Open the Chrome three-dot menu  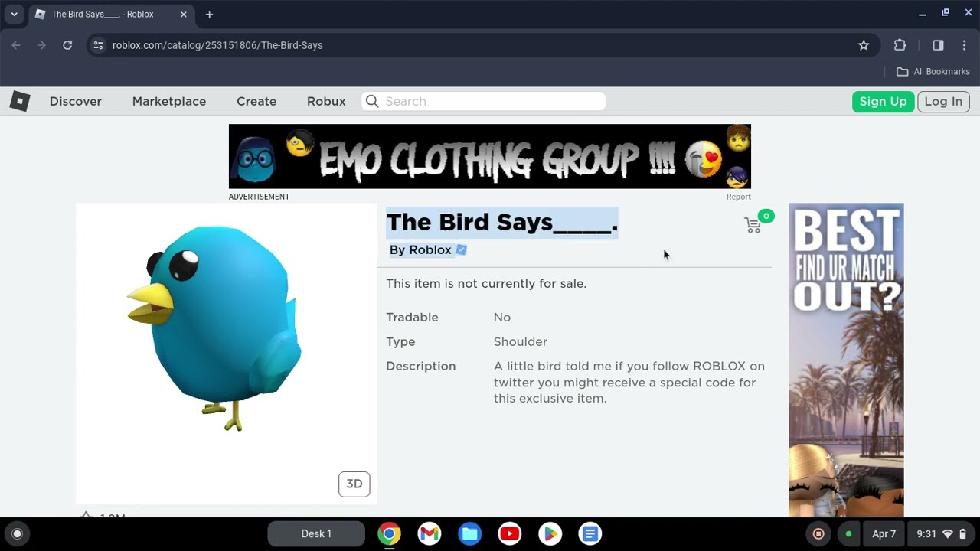[x=964, y=45]
